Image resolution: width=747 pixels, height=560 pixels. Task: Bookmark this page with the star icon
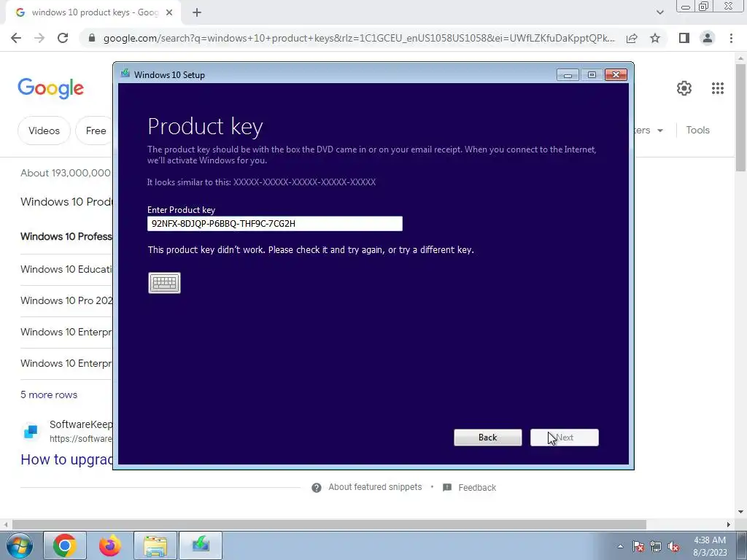point(655,38)
